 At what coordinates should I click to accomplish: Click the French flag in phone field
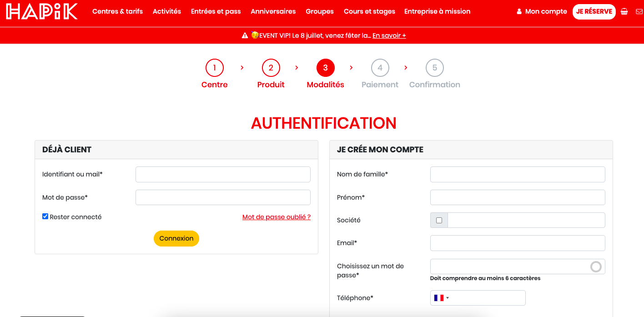[x=439, y=298]
